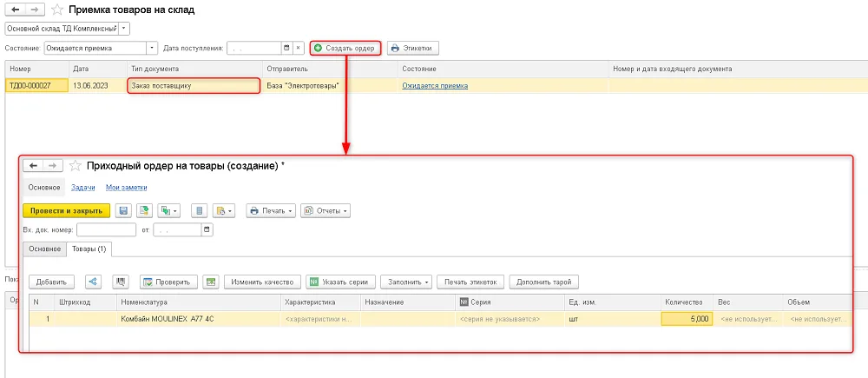Image resolution: width=868 pixels, height=378 pixels.
Task: Switch to Основное tab of the order
Action: pos(44,249)
